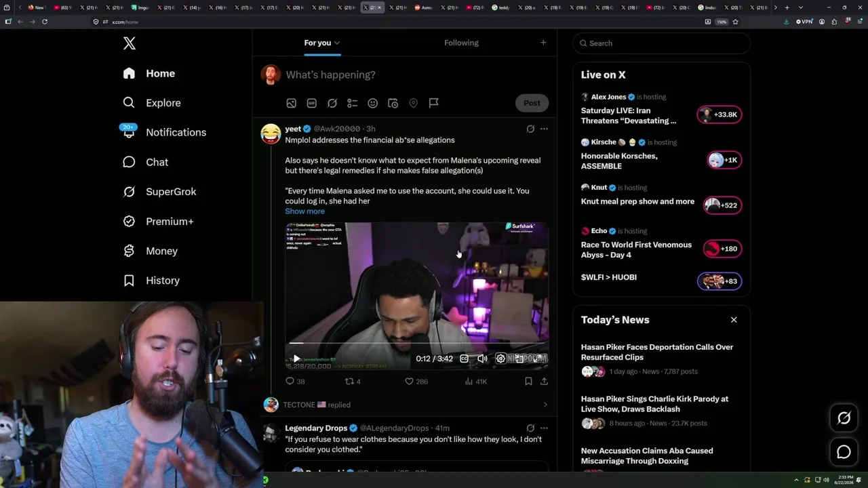Open Money from the sidebar

click(150, 251)
